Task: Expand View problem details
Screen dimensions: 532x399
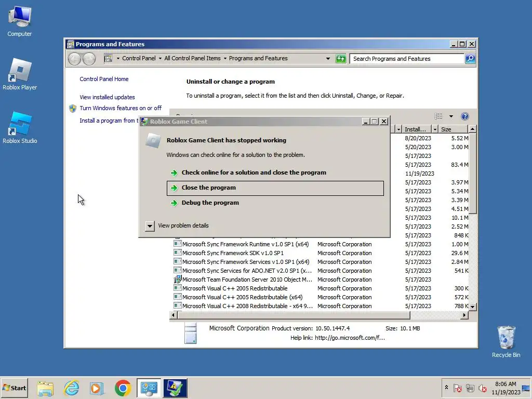Action: point(150,226)
